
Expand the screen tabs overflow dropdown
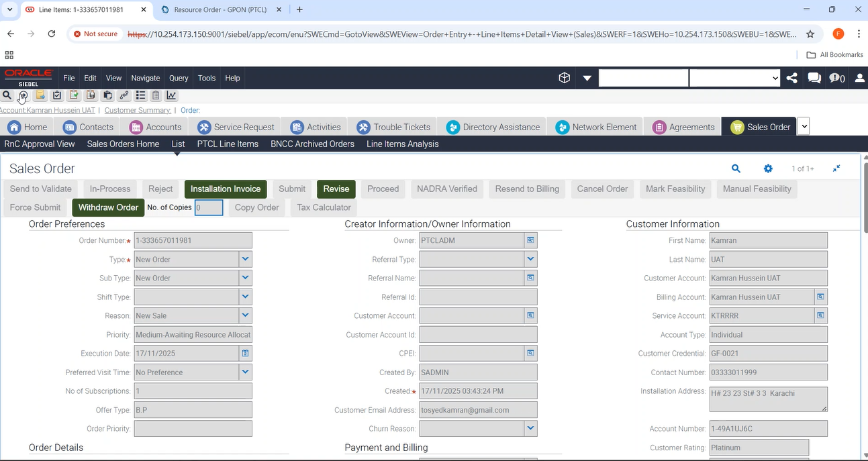(804, 126)
